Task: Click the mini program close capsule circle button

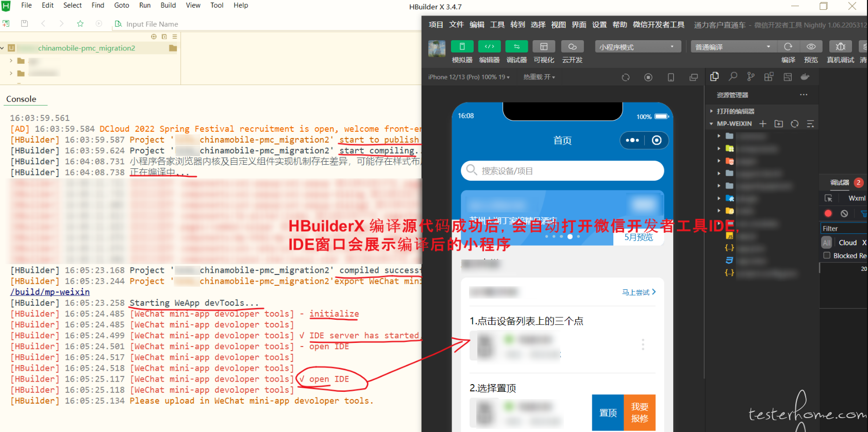Action: (657, 140)
